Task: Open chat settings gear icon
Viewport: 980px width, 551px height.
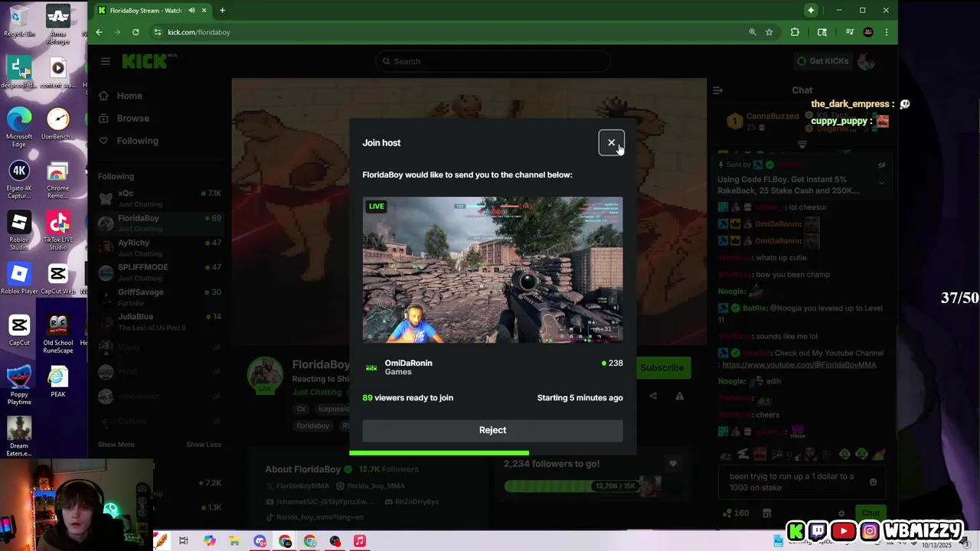Action: [x=841, y=514]
